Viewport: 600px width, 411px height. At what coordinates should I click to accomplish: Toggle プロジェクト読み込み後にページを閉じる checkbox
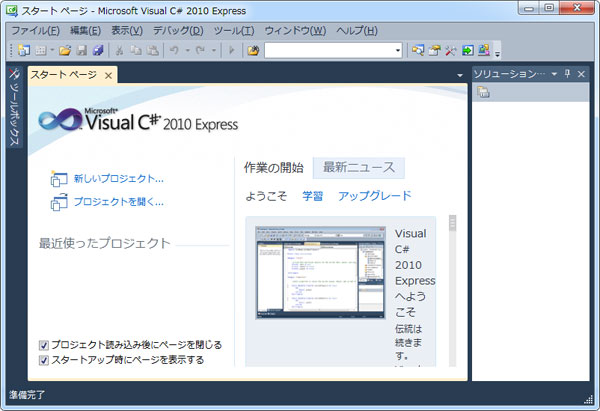click(x=44, y=345)
